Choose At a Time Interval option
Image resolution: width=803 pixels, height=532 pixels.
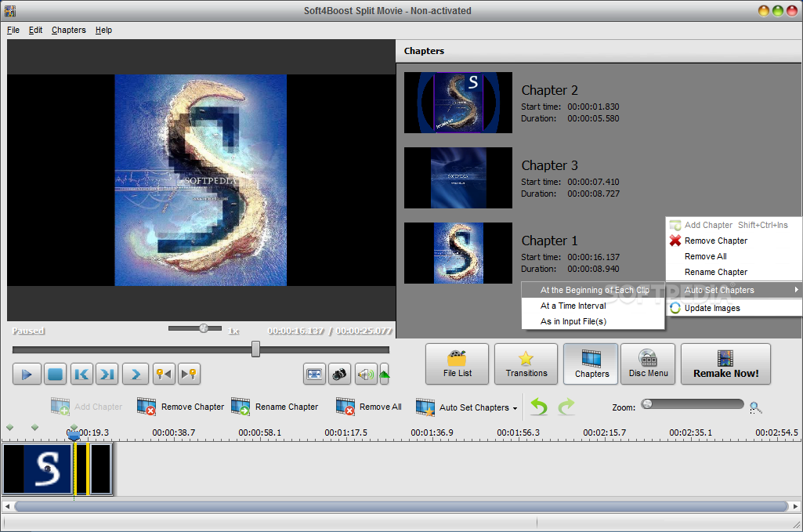tap(593, 306)
